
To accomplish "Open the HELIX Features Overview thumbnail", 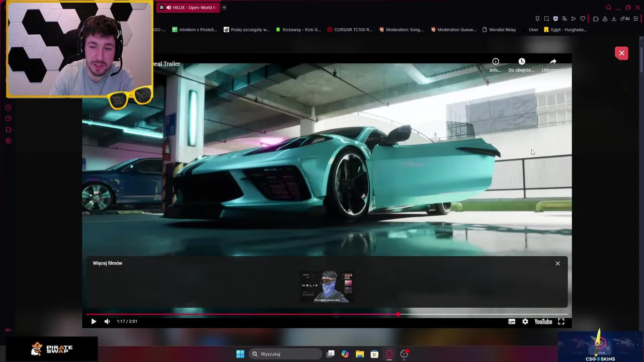I will [327, 287].
